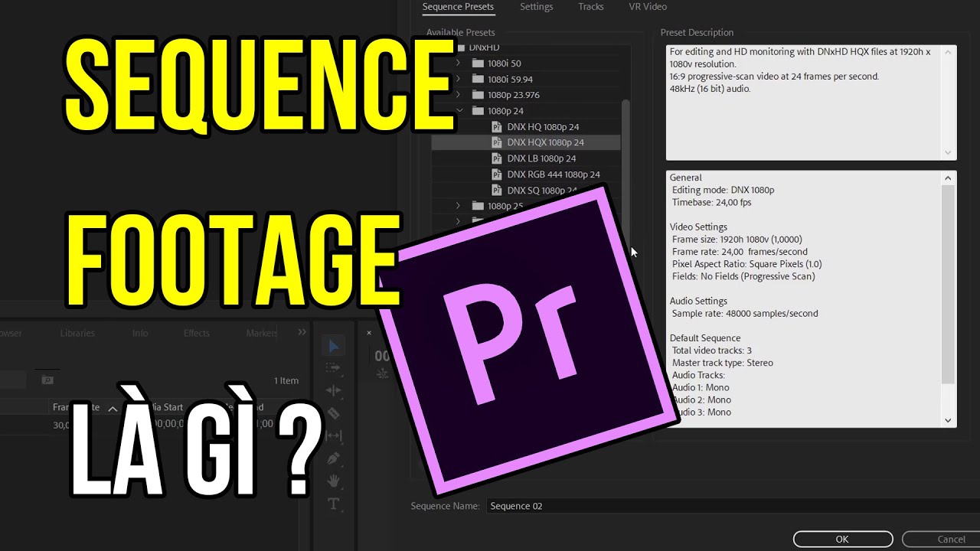Click the 1080p 23.976 folder icon

click(x=479, y=95)
